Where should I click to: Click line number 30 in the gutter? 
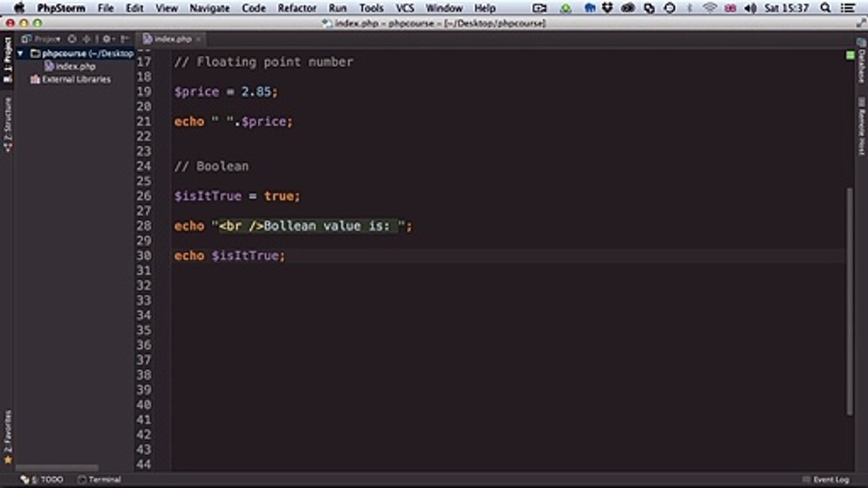coord(144,256)
